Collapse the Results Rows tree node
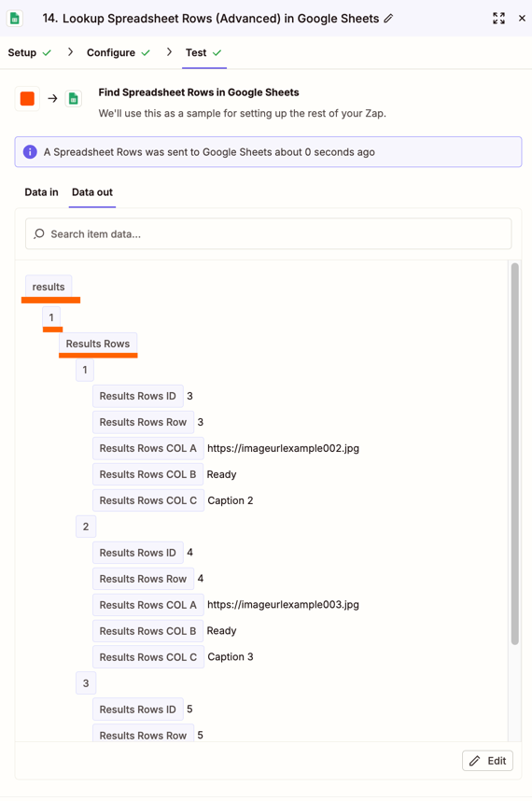532x801 pixels. click(97, 344)
